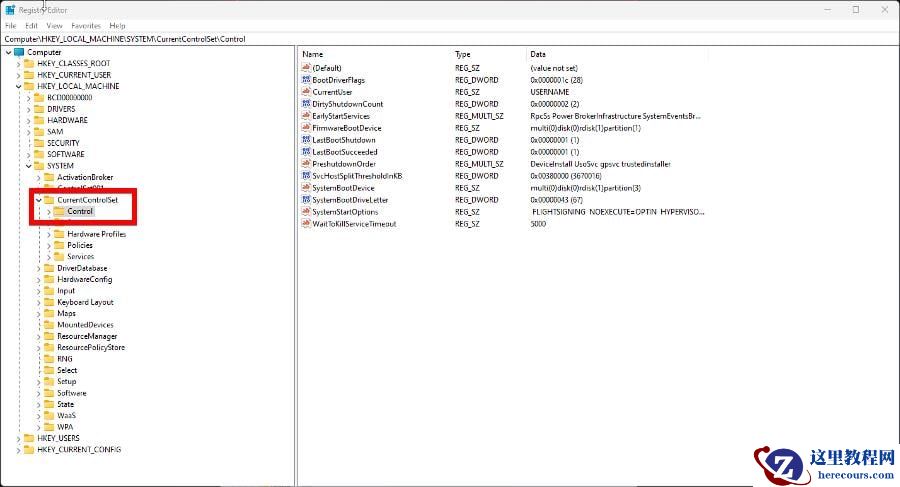Select the RNG key in tree
The height and width of the screenshot is (487, 900).
click(x=65, y=359)
